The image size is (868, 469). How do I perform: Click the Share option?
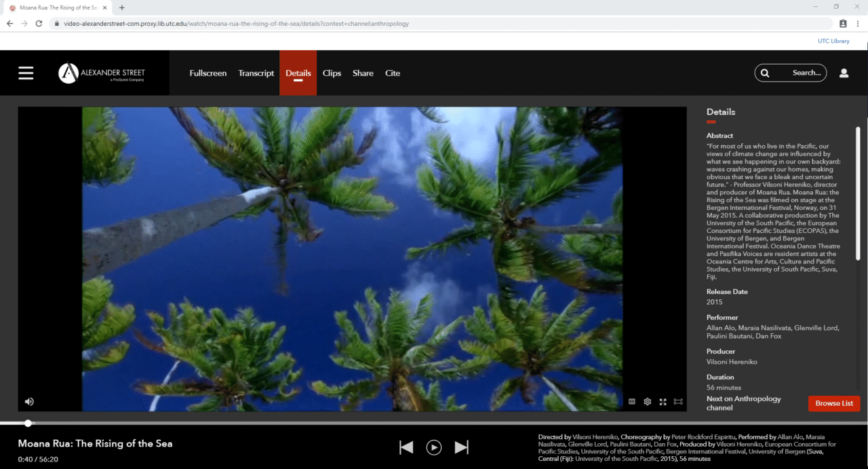pos(363,73)
